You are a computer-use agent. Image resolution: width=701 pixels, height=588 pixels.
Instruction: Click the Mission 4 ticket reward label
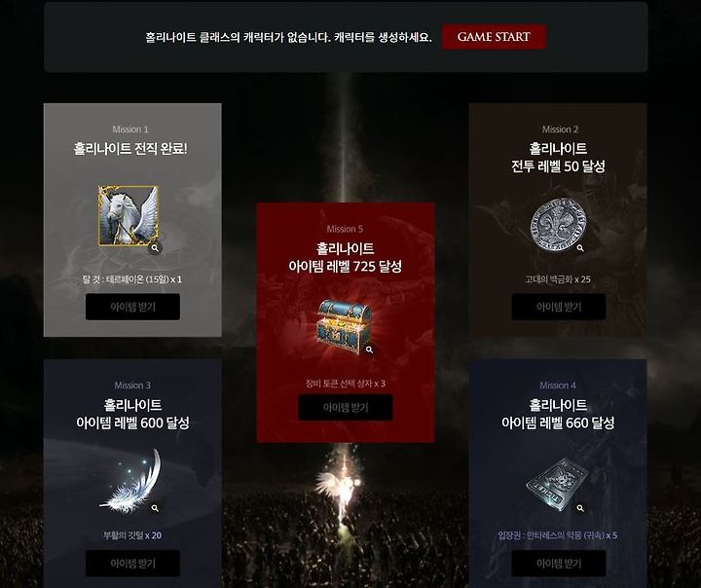pos(558,535)
